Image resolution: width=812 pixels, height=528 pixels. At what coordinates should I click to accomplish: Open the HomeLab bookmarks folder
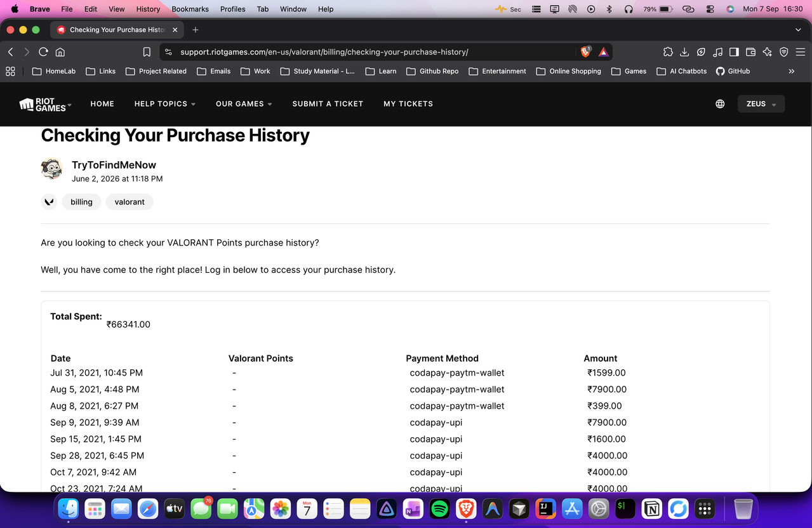54,71
